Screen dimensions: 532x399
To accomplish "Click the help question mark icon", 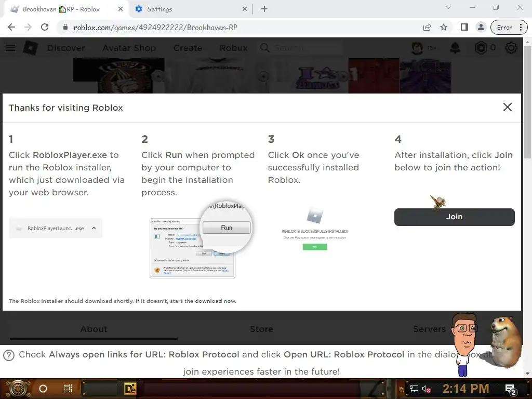I will tap(9, 355).
